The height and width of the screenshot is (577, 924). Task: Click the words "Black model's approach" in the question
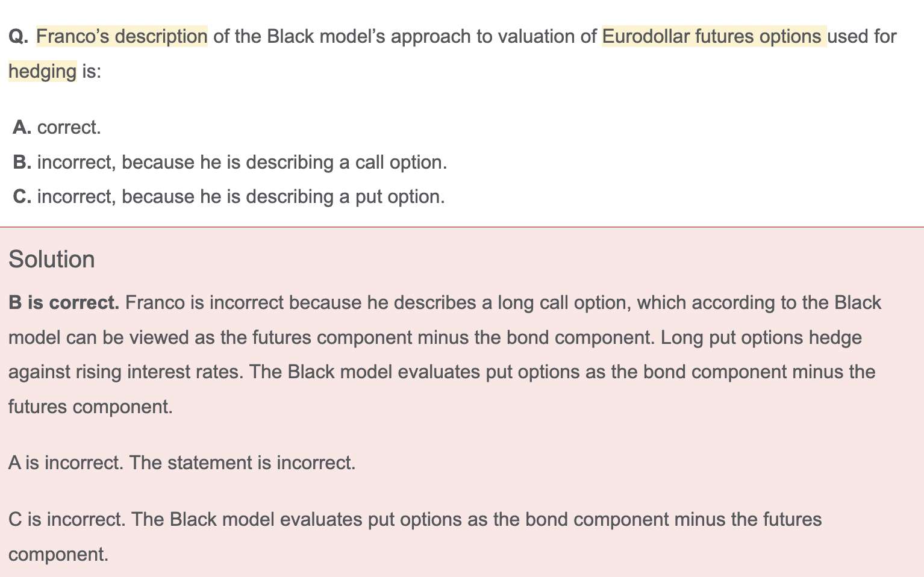[x=369, y=37]
